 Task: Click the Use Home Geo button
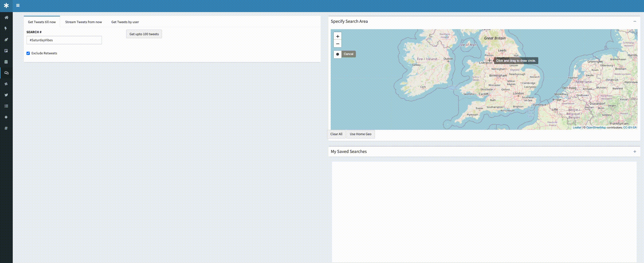tap(361, 134)
